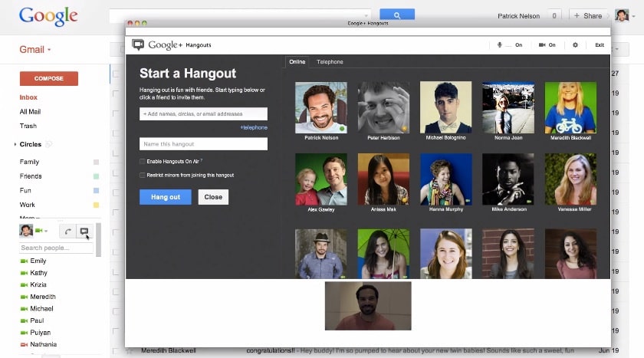The width and height of the screenshot is (644, 358).
Task: Click the phone call icon in chat panel
Action: [67, 232]
